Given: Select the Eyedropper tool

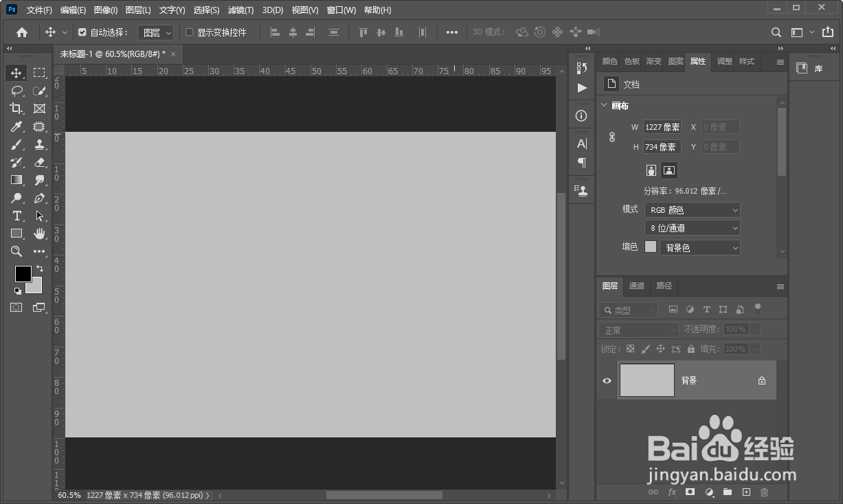Looking at the screenshot, I should pyautogui.click(x=16, y=126).
